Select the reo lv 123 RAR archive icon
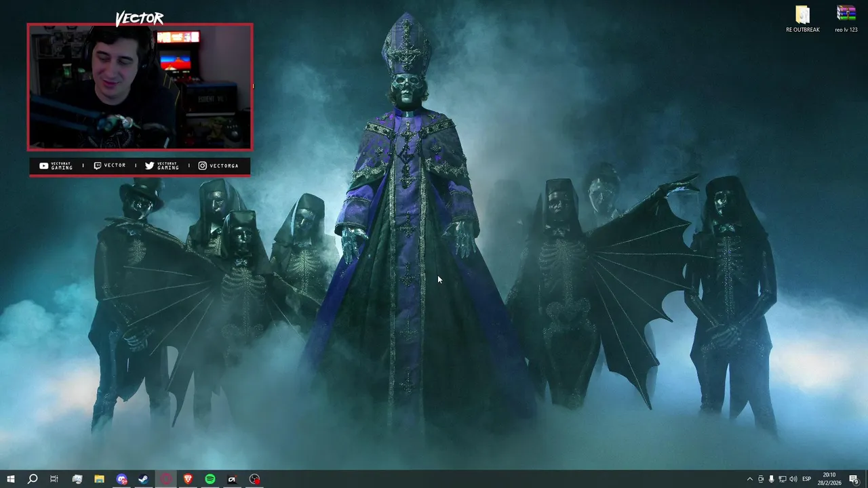Screen dimensions: 868x488 pyautogui.click(x=846, y=14)
